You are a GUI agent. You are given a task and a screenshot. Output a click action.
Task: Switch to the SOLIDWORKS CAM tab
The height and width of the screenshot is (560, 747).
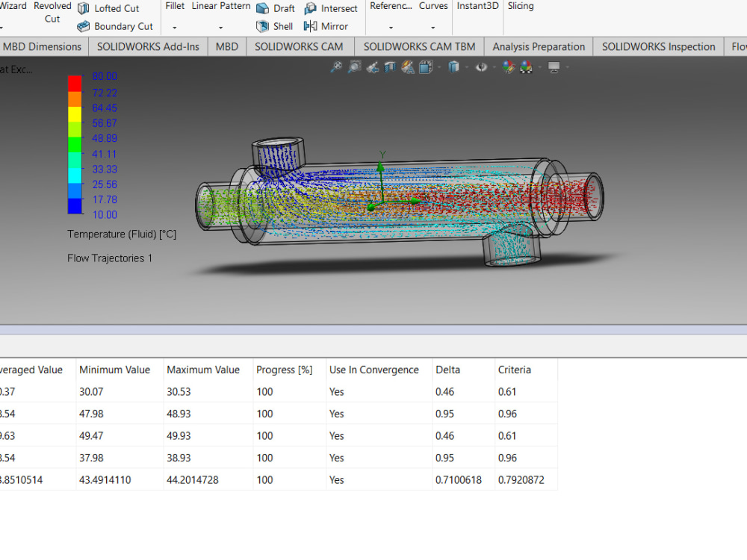click(x=299, y=46)
